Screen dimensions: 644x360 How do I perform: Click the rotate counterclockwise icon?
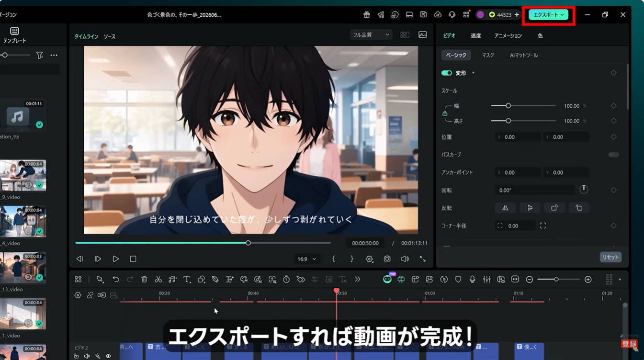pos(579,208)
